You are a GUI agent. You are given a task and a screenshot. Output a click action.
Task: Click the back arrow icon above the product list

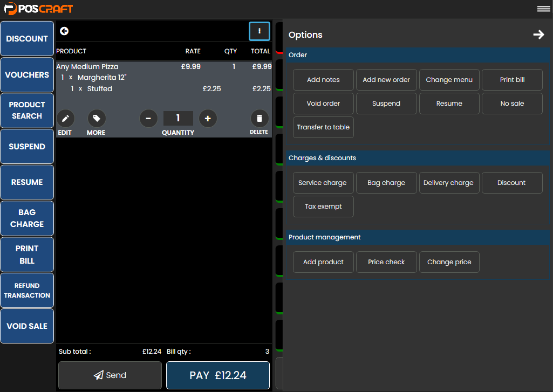pos(64,31)
